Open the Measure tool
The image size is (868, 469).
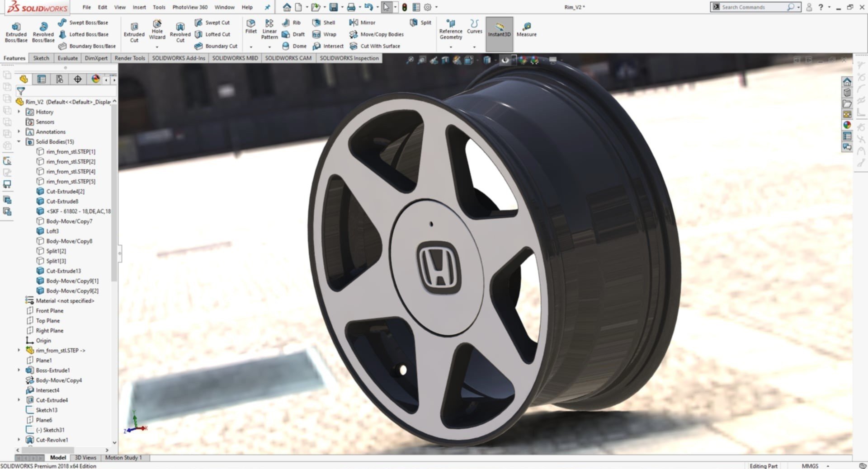pyautogui.click(x=526, y=29)
